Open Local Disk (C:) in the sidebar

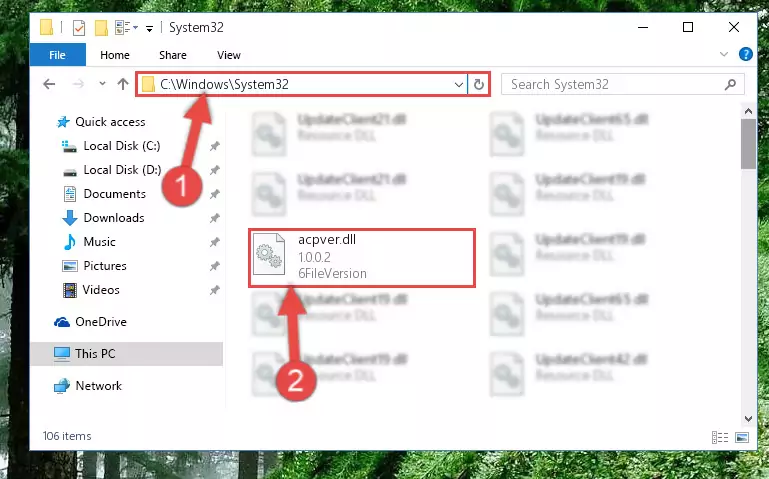click(122, 146)
